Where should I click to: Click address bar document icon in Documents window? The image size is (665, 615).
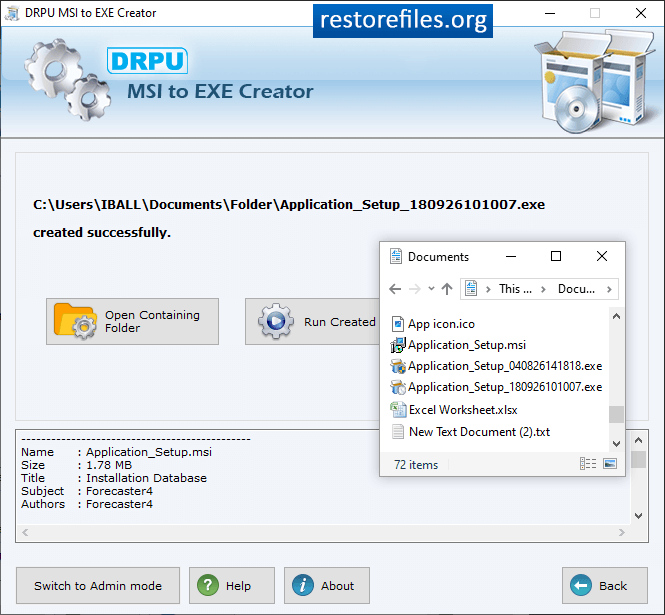(x=471, y=288)
